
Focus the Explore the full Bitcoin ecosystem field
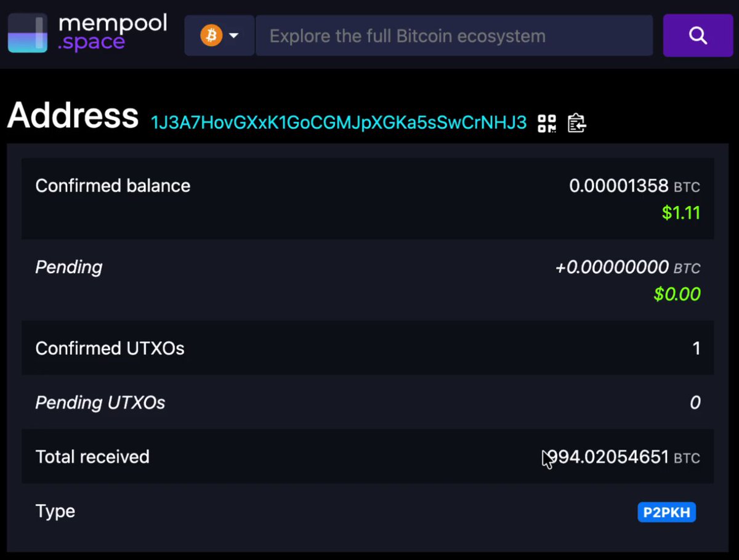coord(454,36)
